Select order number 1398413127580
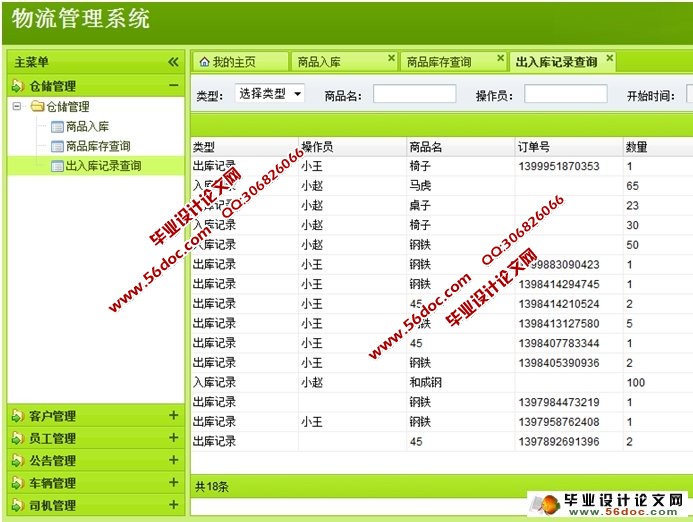The width and height of the screenshot is (693, 522). [559, 324]
